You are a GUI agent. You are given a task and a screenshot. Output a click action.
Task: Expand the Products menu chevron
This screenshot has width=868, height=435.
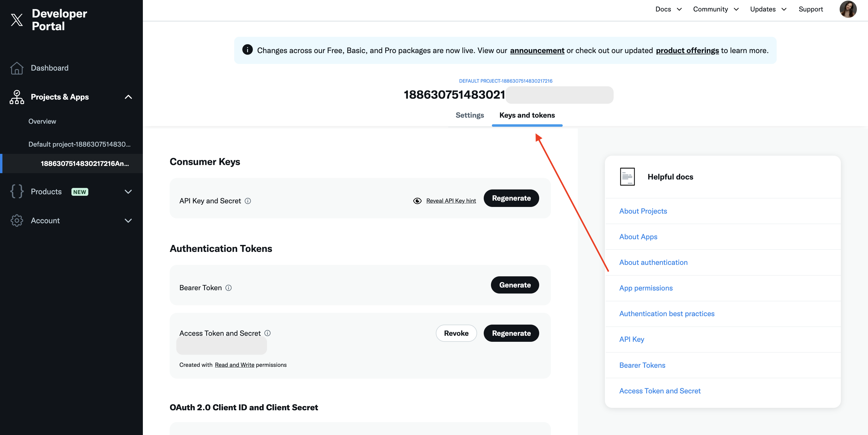(x=128, y=192)
